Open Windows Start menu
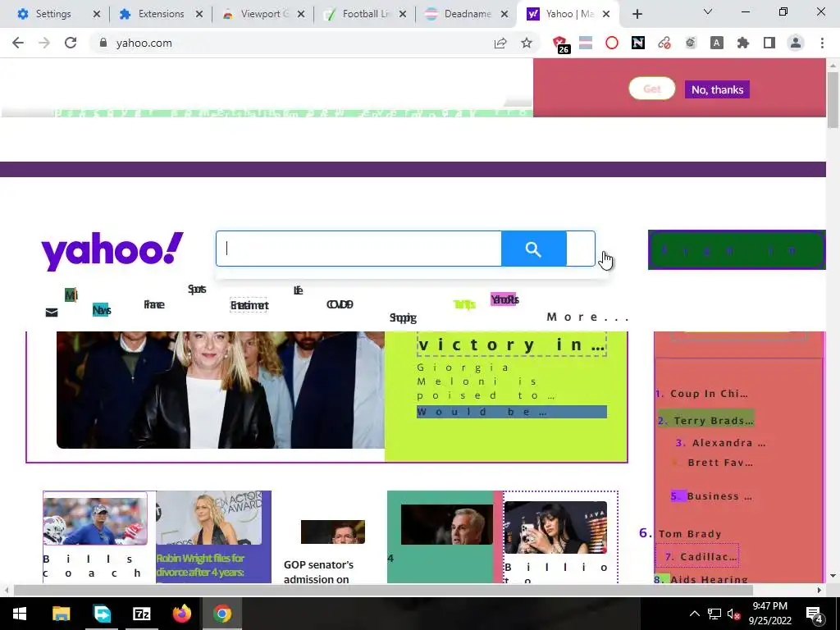Screen dimensions: 840x630 tap(20, 614)
